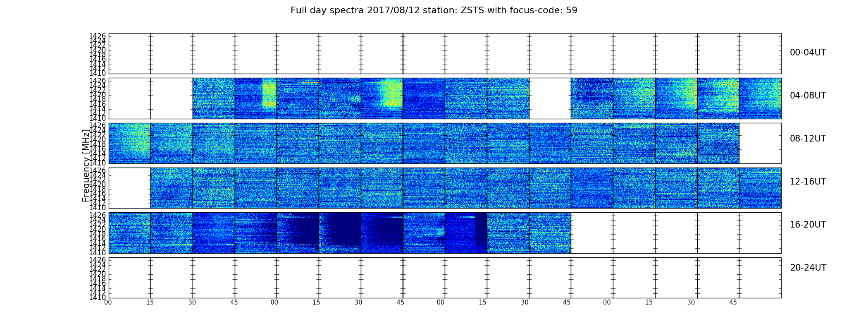Click the "12-16UT" row label
The height and width of the screenshot is (331, 868).
point(808,182)
